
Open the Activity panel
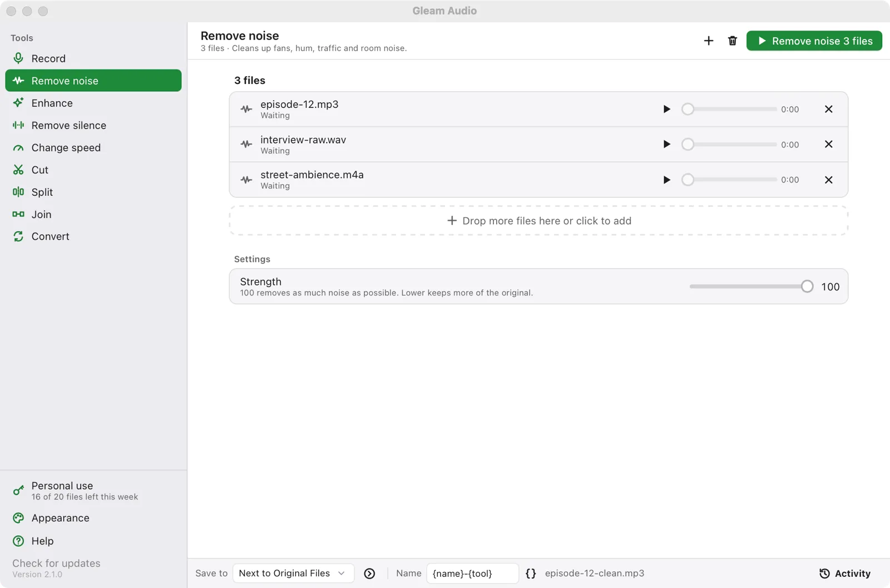845,574
